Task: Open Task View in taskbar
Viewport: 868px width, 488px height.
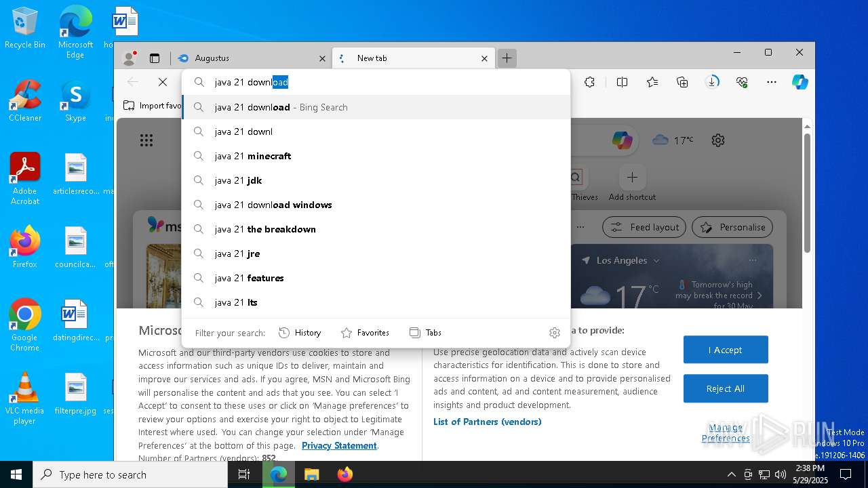Action: click(244, 474)
